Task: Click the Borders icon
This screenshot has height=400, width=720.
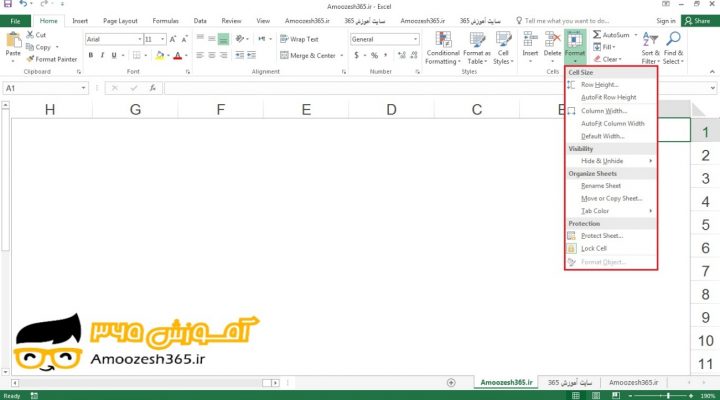Action: point(136,55)
